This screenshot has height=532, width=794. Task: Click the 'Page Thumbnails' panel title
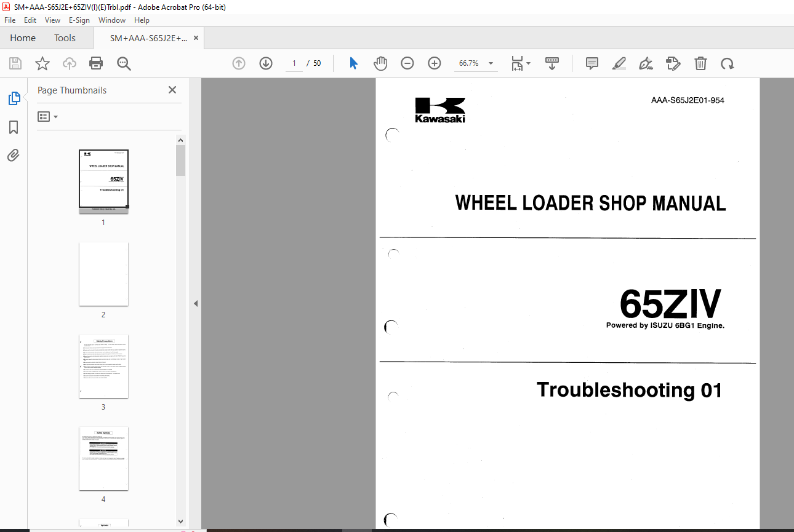coord(72,90)
